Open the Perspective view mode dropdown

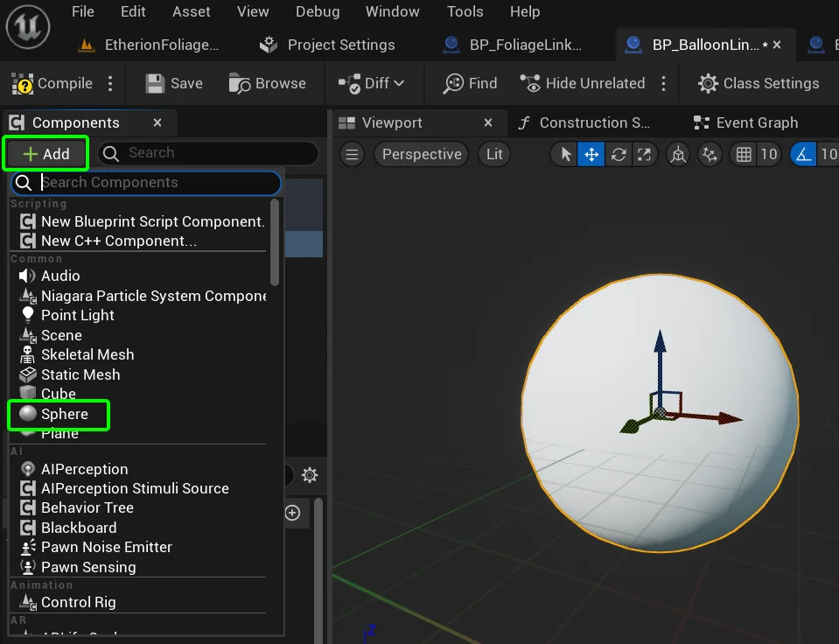(x=422, y=155)
